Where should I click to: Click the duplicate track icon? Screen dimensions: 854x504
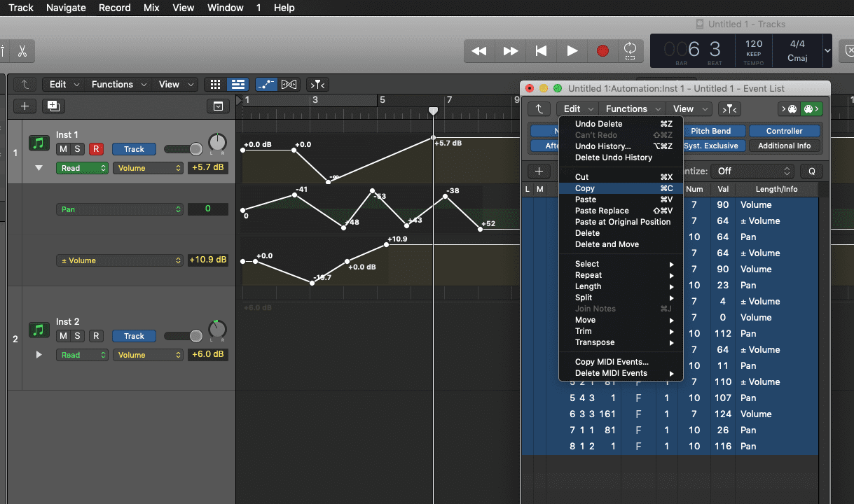pos(53,106)
